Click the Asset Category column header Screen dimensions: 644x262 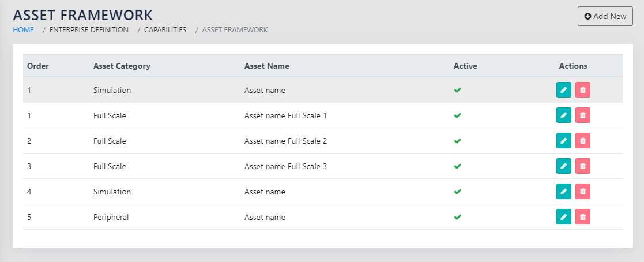tap(122, 66)
